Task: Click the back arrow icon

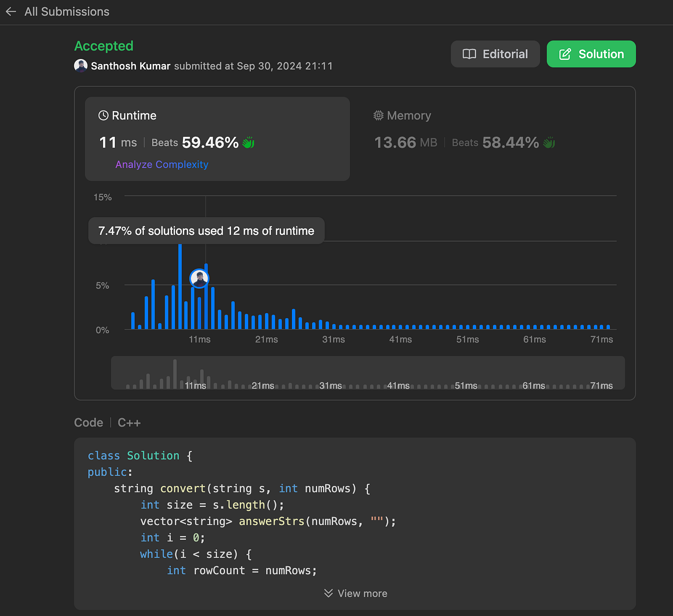Action: pyautogui.click(x=11, y=12)
